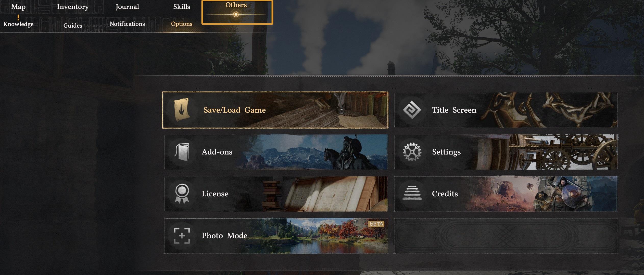The width and height of the screenshot is (644, 275).
Task: Open the Knowledge submenu
Action: tap(18, 24)
